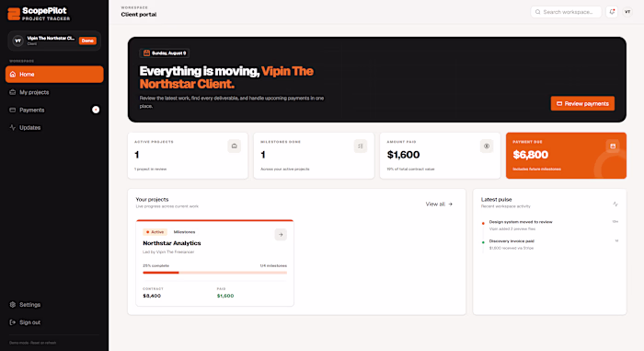Click the Northstar Analytics progress bar
This screenshot has height=351, width=644.
point(214,273)
